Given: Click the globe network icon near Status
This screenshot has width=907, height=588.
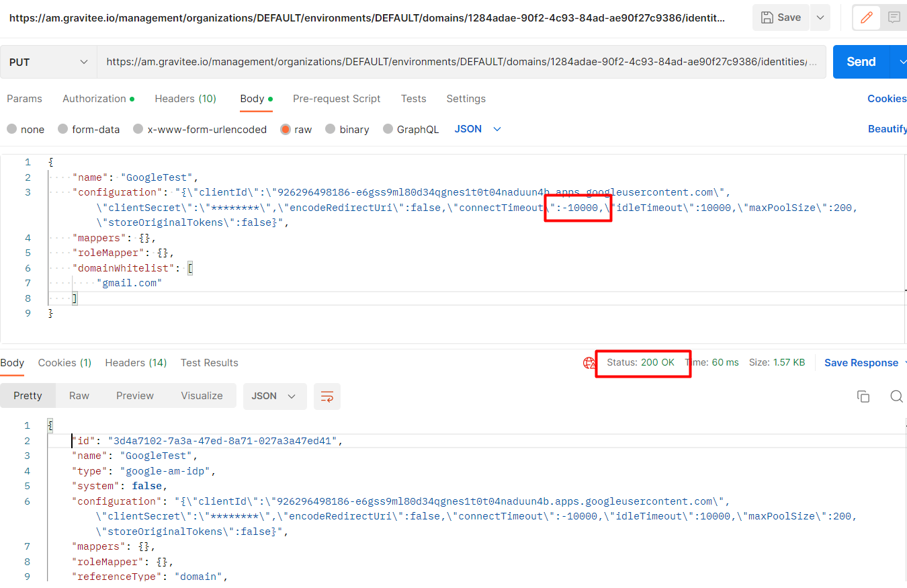Looking at the screenshot, I should point(589,363).
